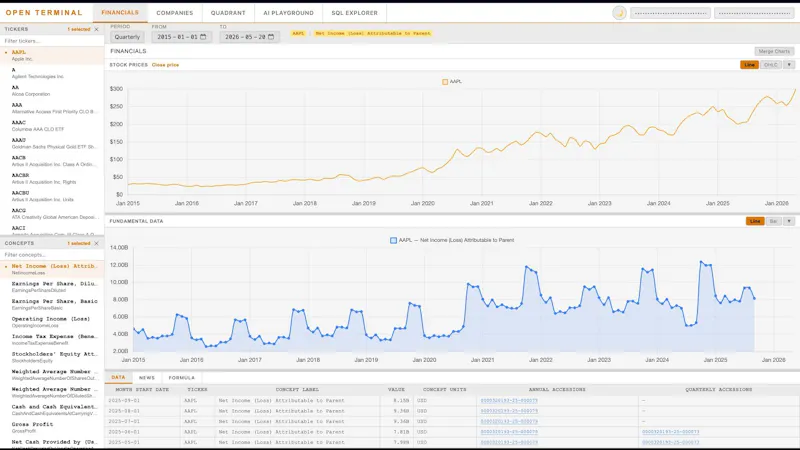The height and width of the screenshot is (450, 800).
Task: Focus the Filter concepts input
Action: click(x=52, y=255)
